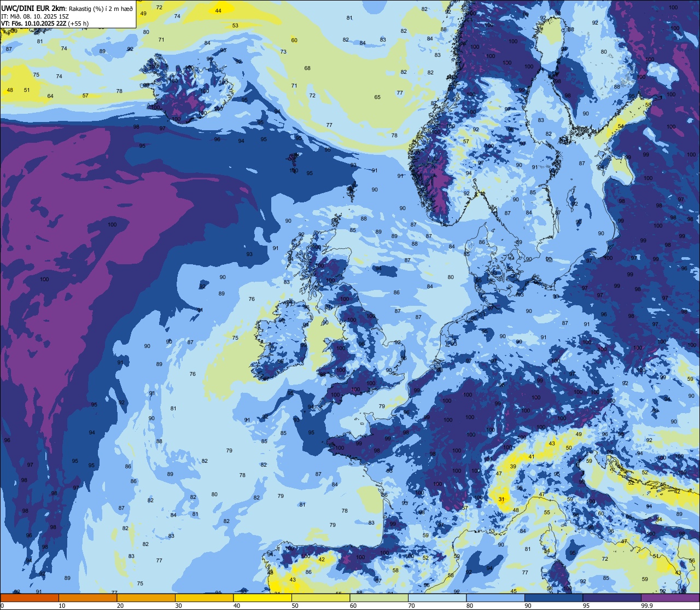Click the 'IT: Mið. 08. 10. 2025 15Z' line
The height and width of the screenshot is (610, 700).
[34, 16]
